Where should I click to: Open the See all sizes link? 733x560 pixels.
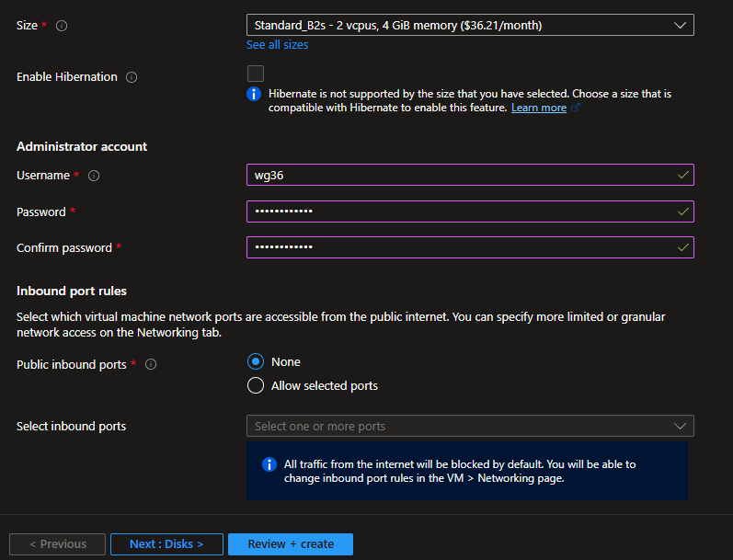[277, 45]
